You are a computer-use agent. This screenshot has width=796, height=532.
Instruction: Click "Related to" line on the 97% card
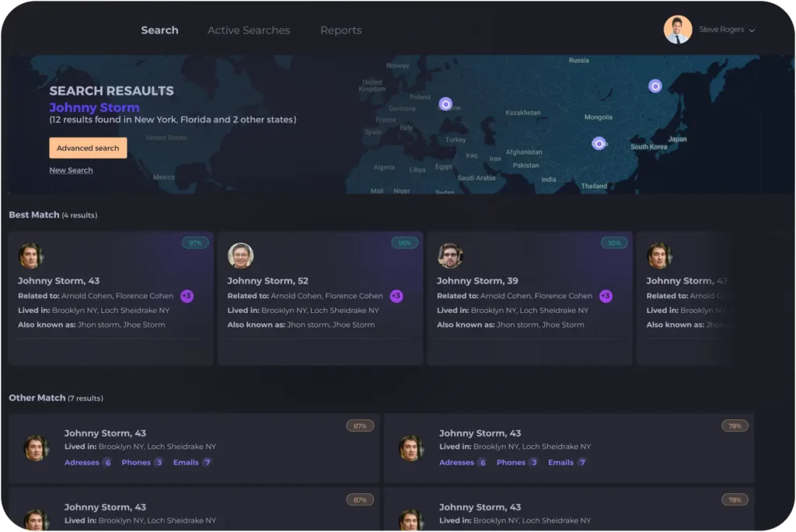tap(96, 296)
